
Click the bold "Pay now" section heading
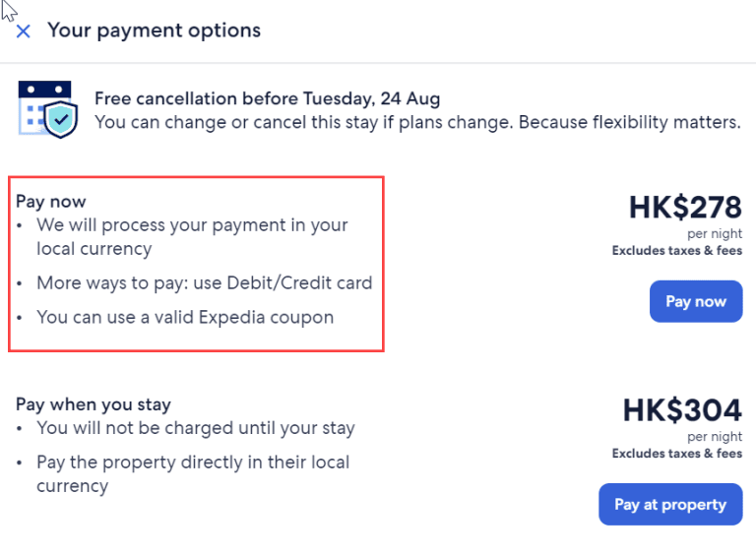pyautogui.click(x=51, y=202)
